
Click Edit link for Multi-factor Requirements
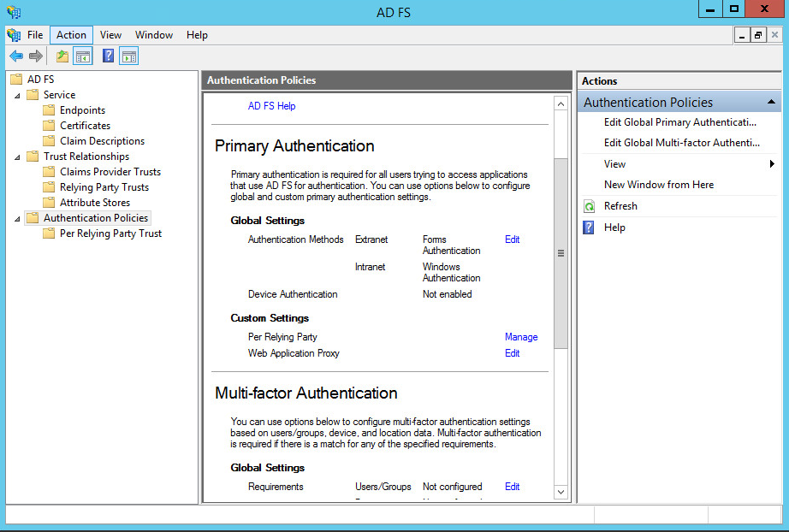513,487
